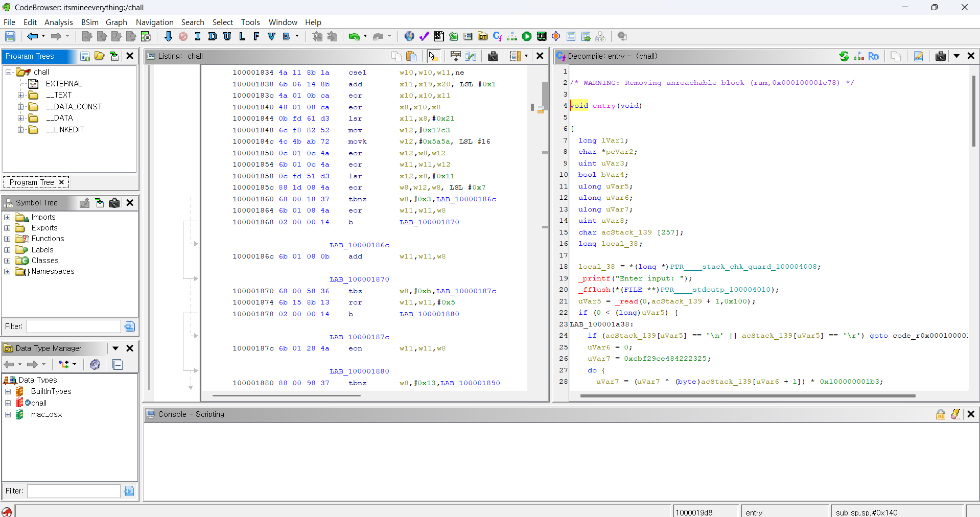This screenshot has height=517, width=980.
Task: Click the purple checkmark toolbar icon
Action: (x=424, y=36)
